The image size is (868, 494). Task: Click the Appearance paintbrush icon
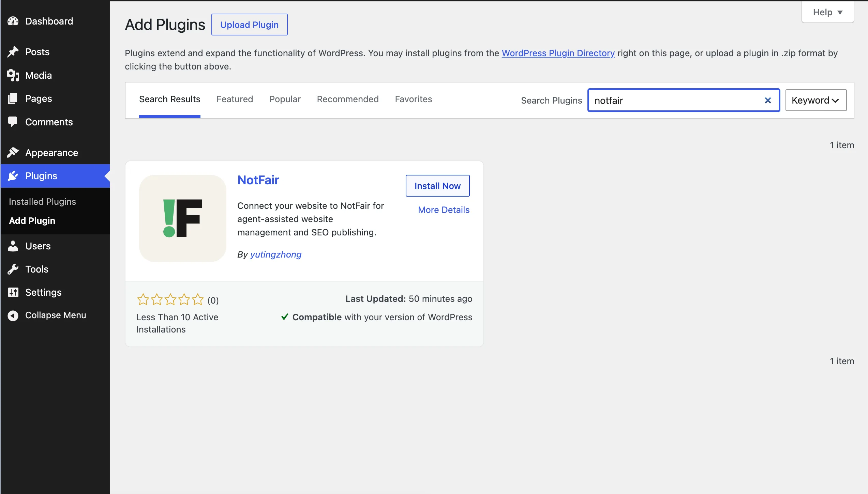click(13, 153)
